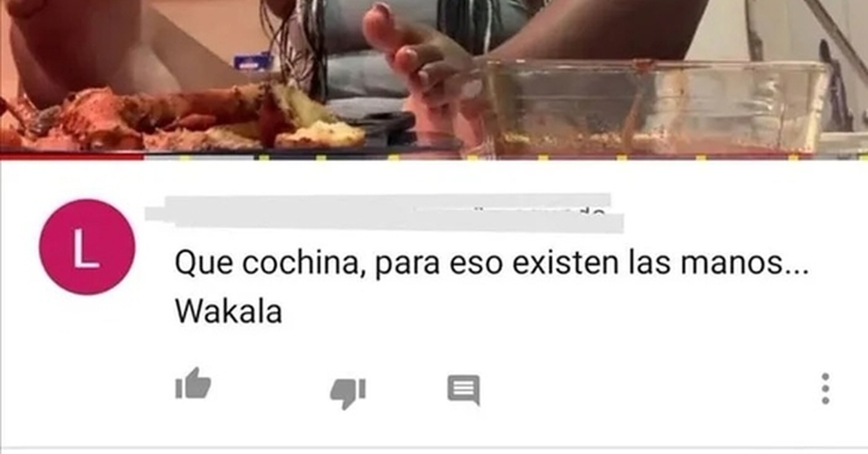
Task: Jump to the end of red progress
Action: (143, 157)
